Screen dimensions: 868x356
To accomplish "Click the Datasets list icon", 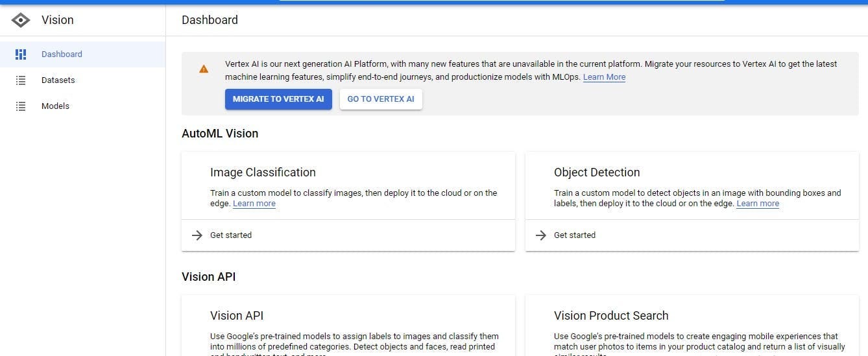I will [21, 80].
